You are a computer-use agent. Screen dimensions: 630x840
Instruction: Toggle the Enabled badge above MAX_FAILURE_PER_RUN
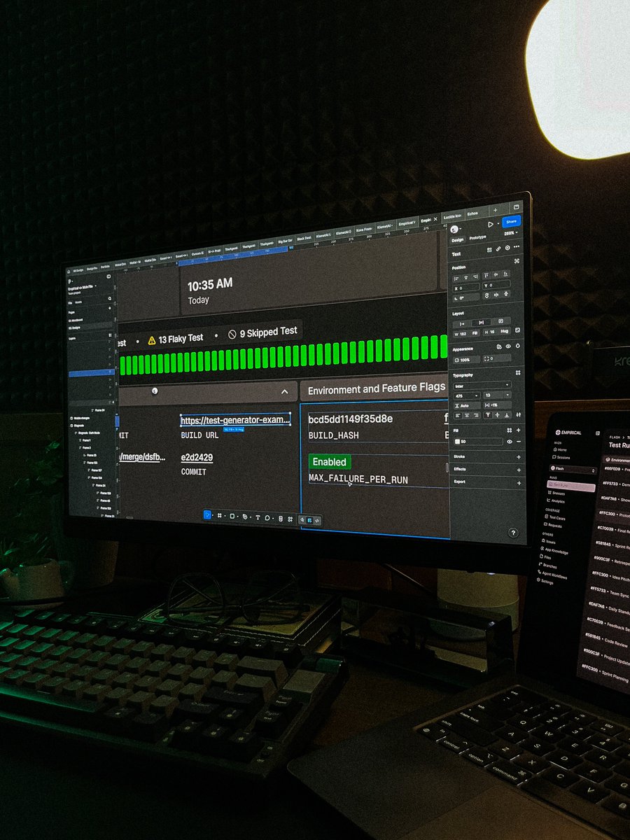[330, 461]
